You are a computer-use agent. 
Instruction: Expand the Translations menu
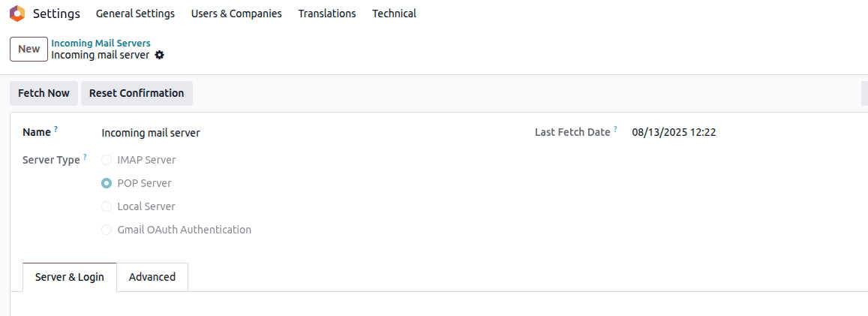[x=327, y=14]
